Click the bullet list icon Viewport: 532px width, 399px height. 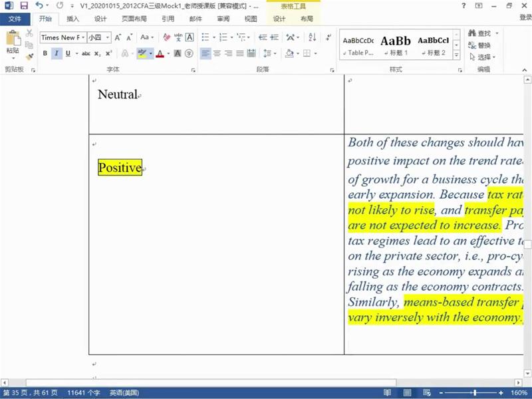[x=205, y=37]
